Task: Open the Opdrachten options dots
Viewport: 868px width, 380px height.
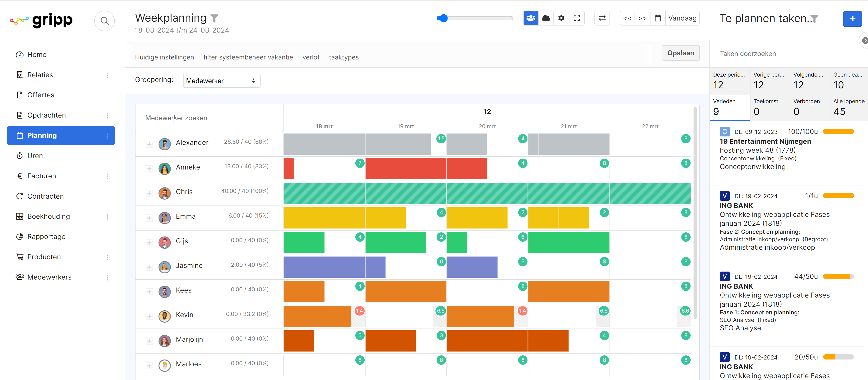Action: pos(107,116)
